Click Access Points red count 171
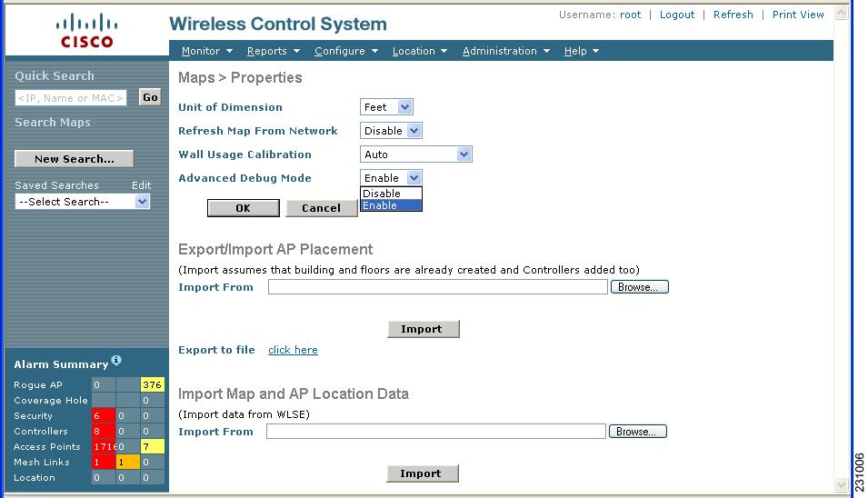This screenshot has width=868, height=498. [104, 446]
